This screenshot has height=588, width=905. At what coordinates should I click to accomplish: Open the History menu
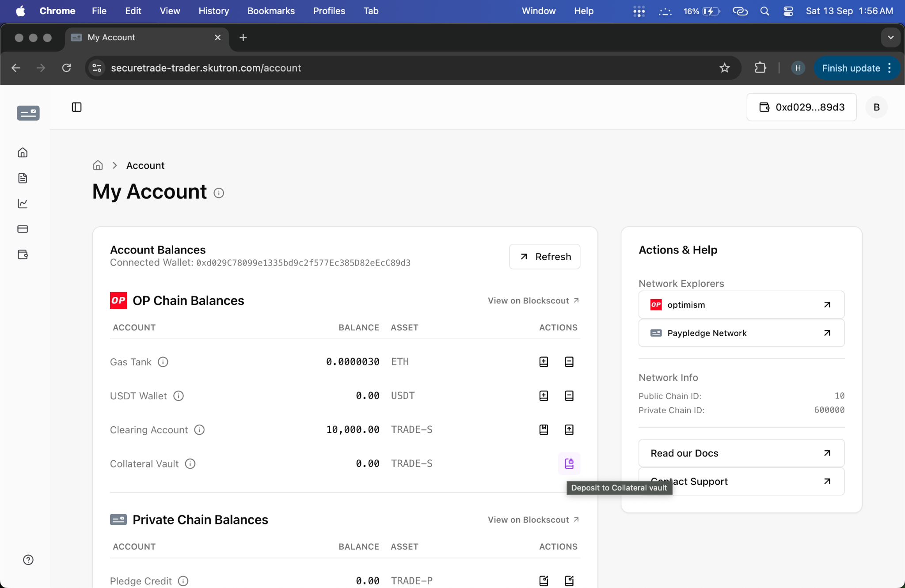click(213, 11)
